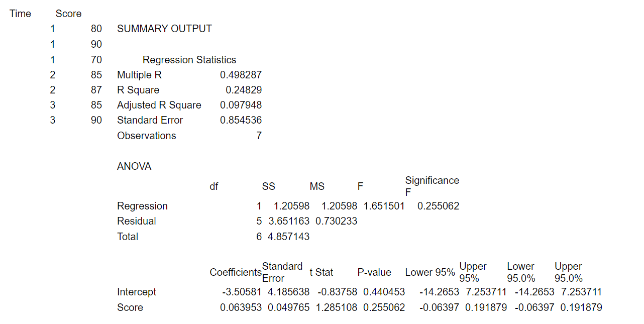Click the Intercept coefficient -3.50581
Screen dimensions: 644x324
(241, 292)
